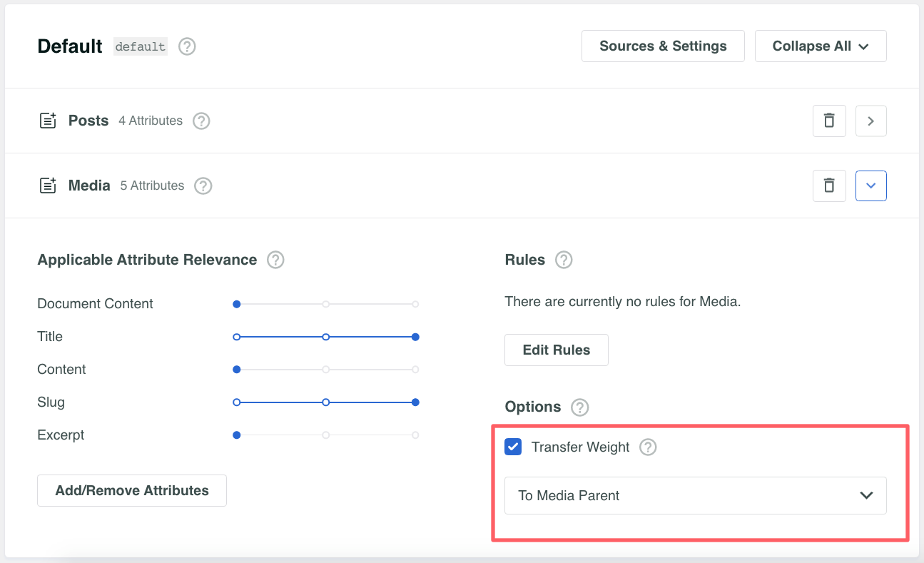Image resolution: width=924 pixels, height=563 pixels.
Task: Open the To Media Parent dropdown
Action: click(x=695, y=496)
